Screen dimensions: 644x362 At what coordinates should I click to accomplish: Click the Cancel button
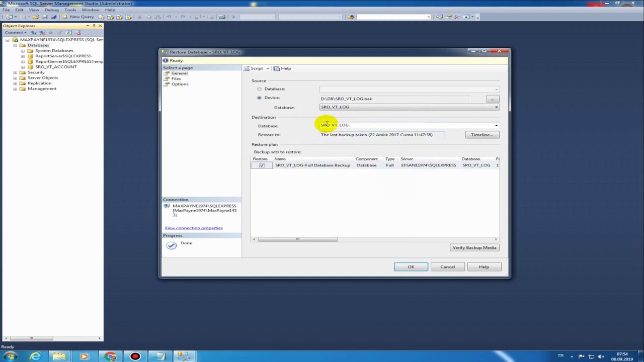pyautogui.click(x=447, y=267)
